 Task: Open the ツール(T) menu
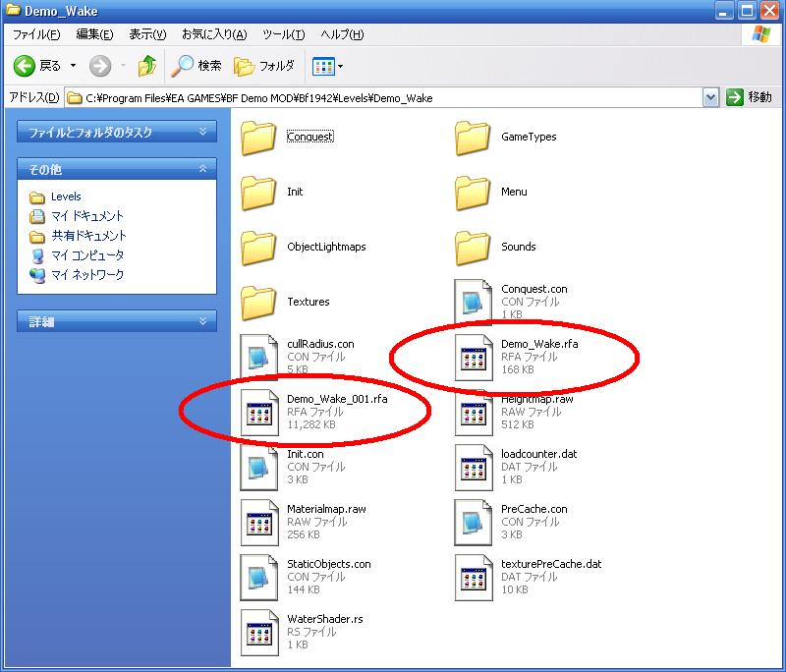(x=283, y=34)
